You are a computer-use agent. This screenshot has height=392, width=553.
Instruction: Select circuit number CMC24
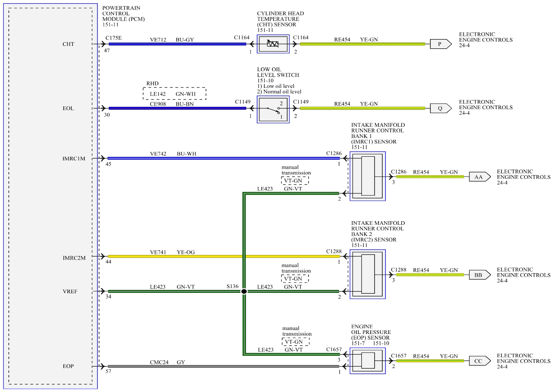click(159, 362)
